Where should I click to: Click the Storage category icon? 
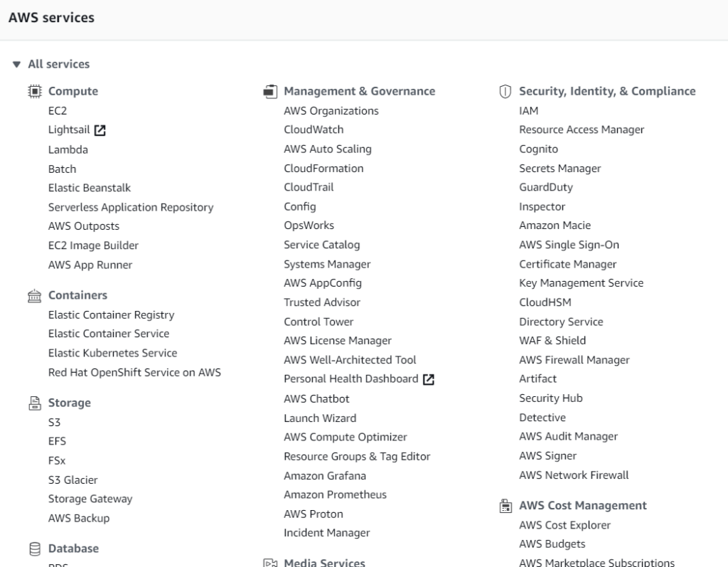(35, 403)
